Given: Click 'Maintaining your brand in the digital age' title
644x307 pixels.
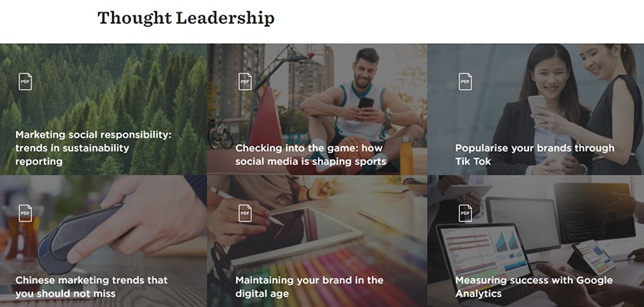Looking at the screenshot, I should point(309,286).
